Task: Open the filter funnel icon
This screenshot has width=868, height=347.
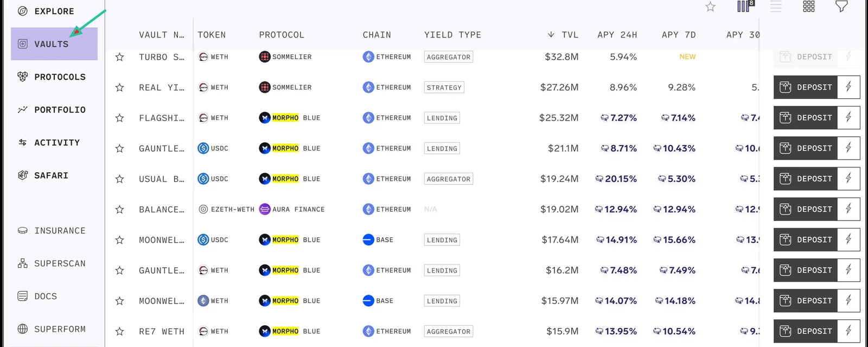Action: [841, 7]
